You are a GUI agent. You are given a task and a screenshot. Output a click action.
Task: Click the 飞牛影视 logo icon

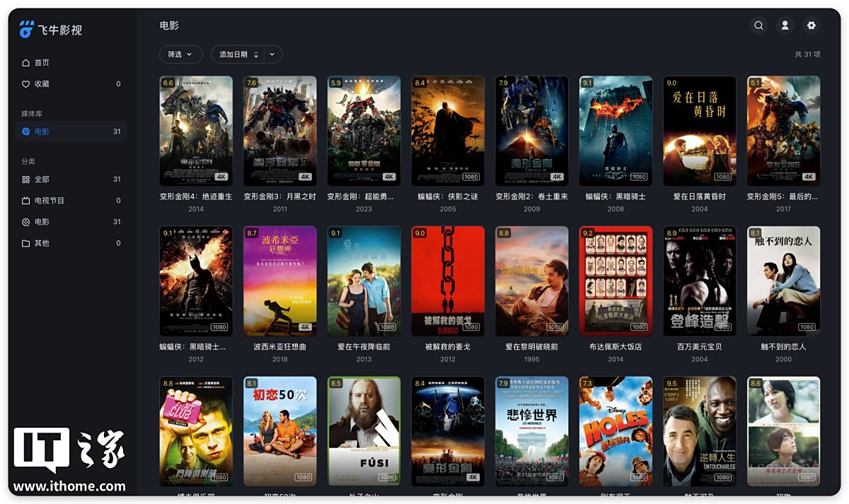27,30
